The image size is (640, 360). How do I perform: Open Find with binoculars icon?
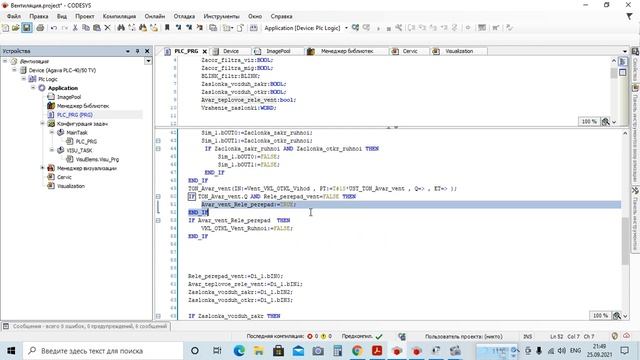tap(121, 28)
